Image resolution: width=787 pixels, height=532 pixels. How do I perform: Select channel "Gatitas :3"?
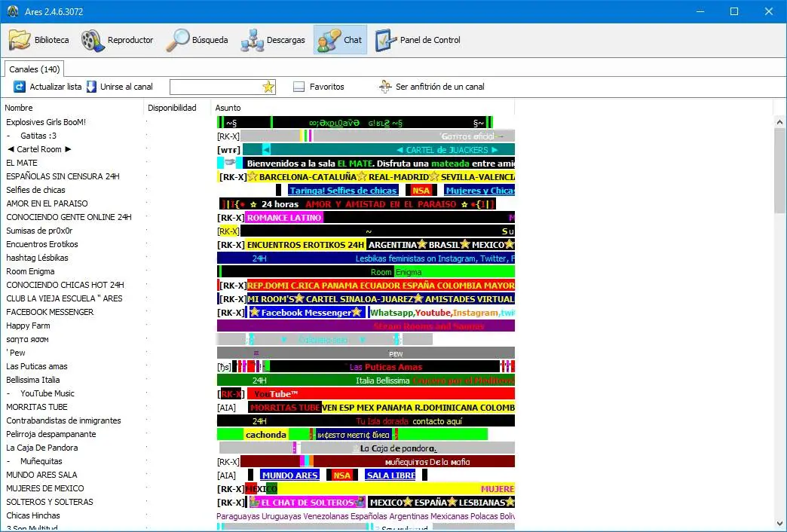click(x=38, y=136)
